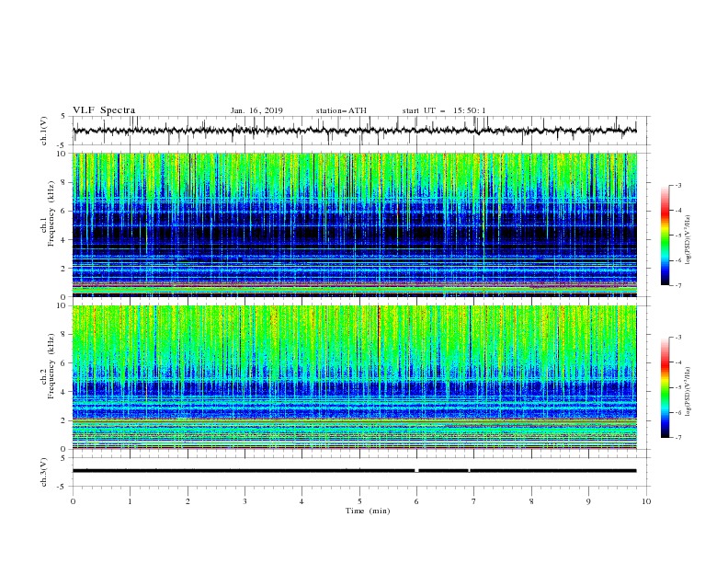Click the time axis tick label '0'
Viewport: 728px width, 563px height.
tap(73, 501)
